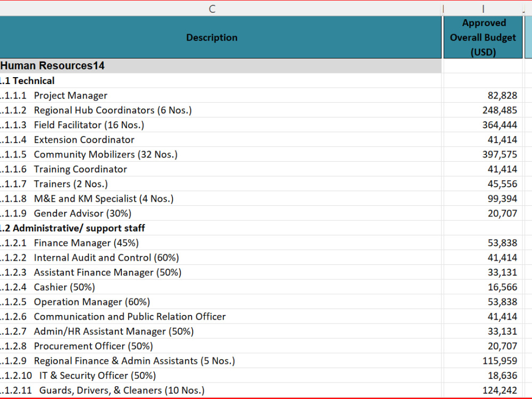Click Communication Officer's budget 41,414
This screenshot has height=399, width=532.
click(483, 317)
